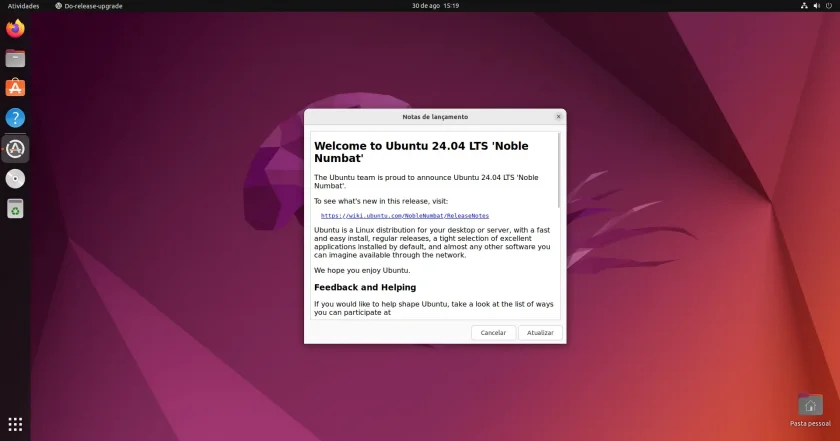Open the NobleNumbat ReleaseNotes wiki link

(405, 216)
